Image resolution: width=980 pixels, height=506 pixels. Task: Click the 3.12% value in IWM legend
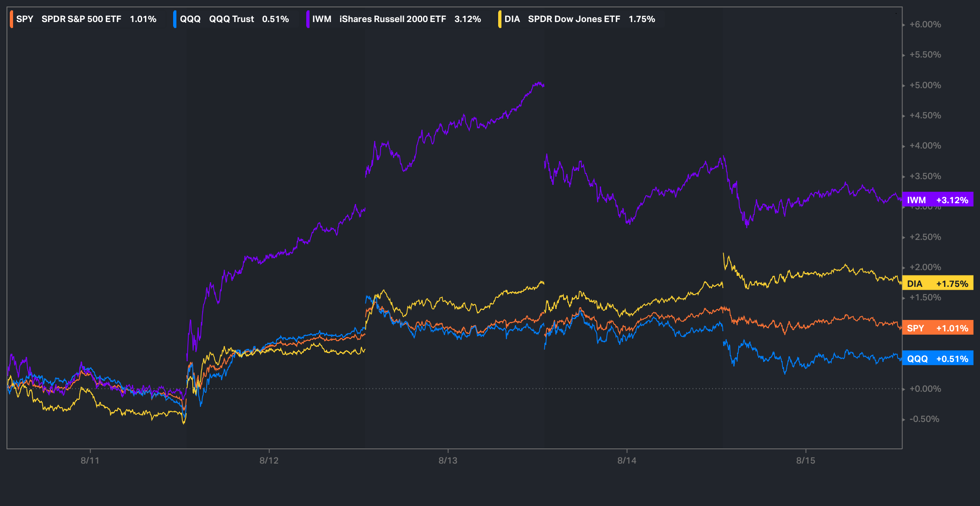(x=468, y=19)
